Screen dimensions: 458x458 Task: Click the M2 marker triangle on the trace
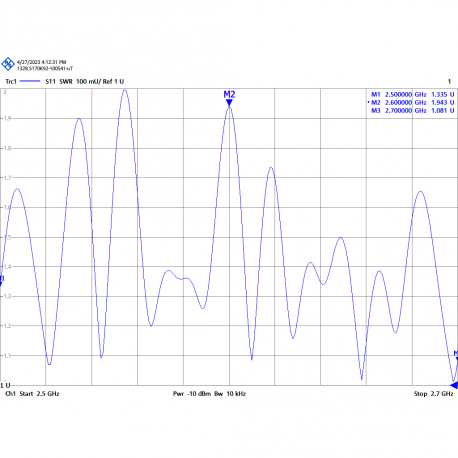pyautogui.click(x=229, y=103)
